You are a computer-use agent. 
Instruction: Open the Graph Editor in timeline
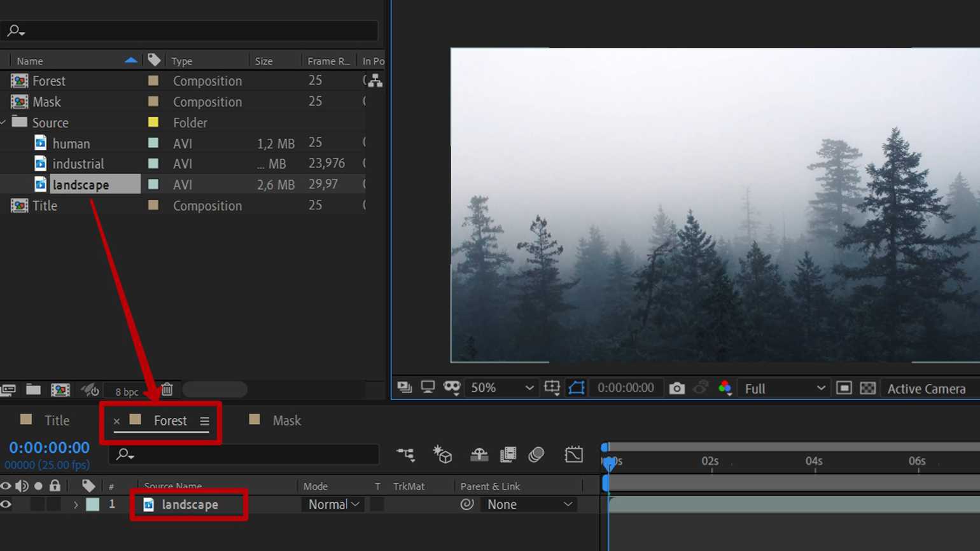click(573, 454)
